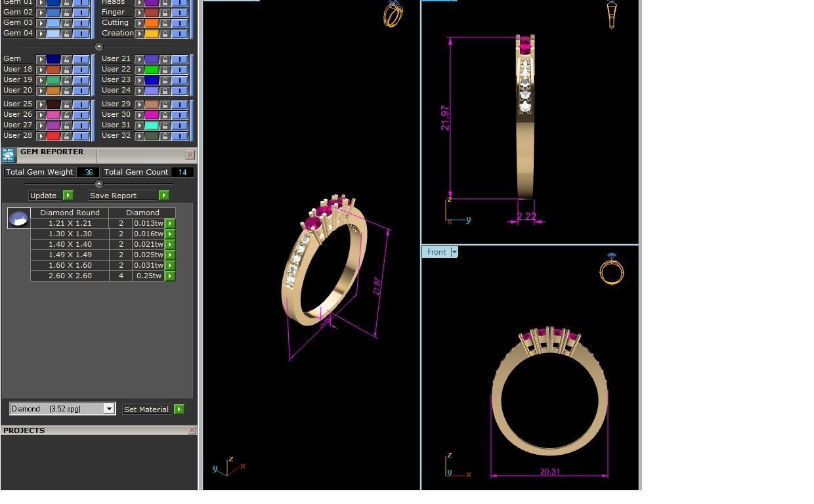Click the Set Material button
The width and height of the screenshot is (814, 504).
point(146,409)
